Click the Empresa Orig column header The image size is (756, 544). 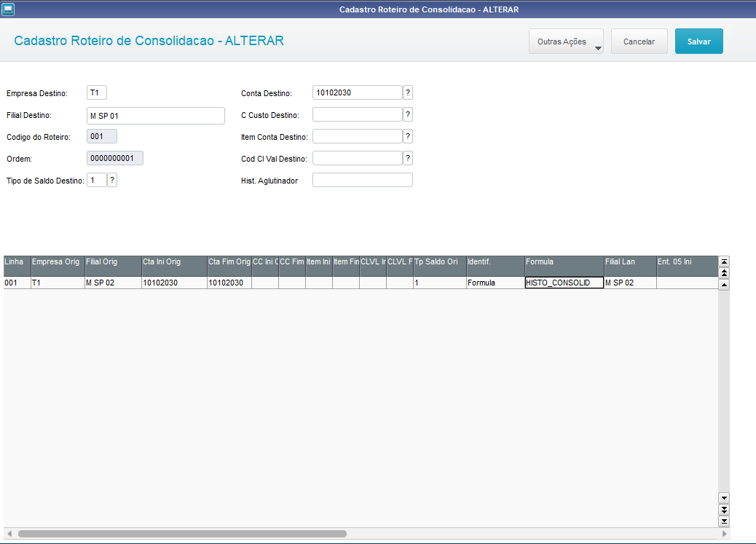click(58, 266)
